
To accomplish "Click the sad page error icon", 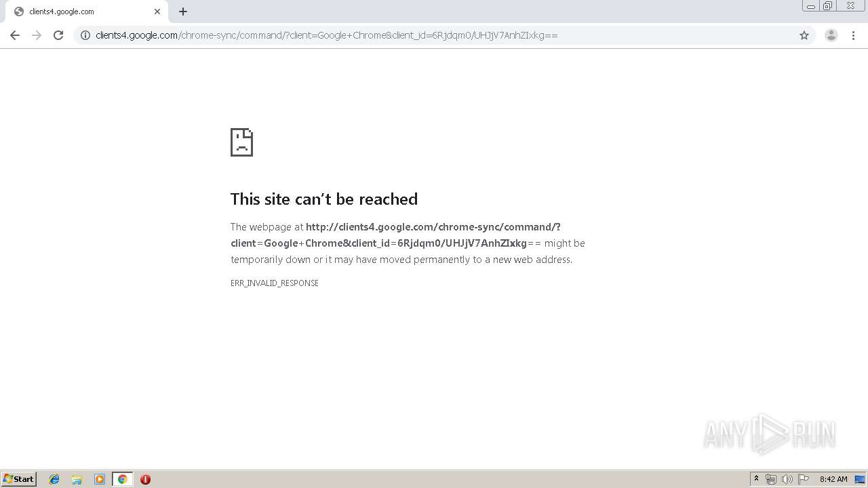I will 241,142.
